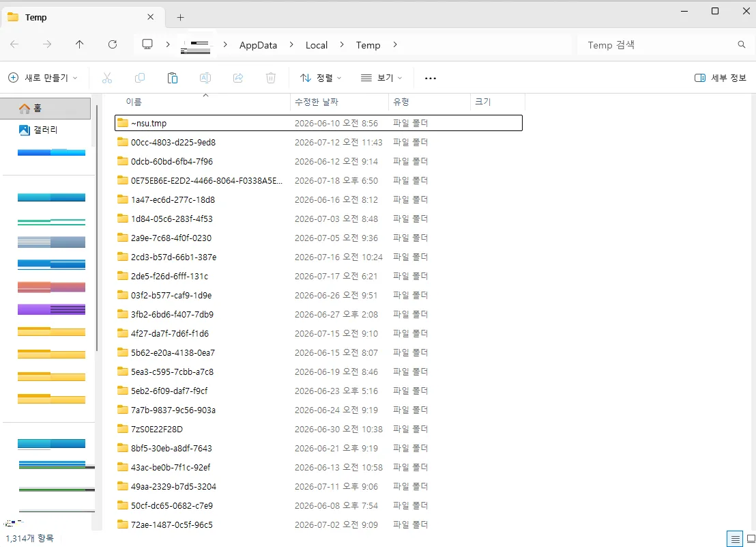Screen dimensions: 756x547
Task: Select folder 50cf-dc65-0682-c7e9
Action: coord(318,505)
